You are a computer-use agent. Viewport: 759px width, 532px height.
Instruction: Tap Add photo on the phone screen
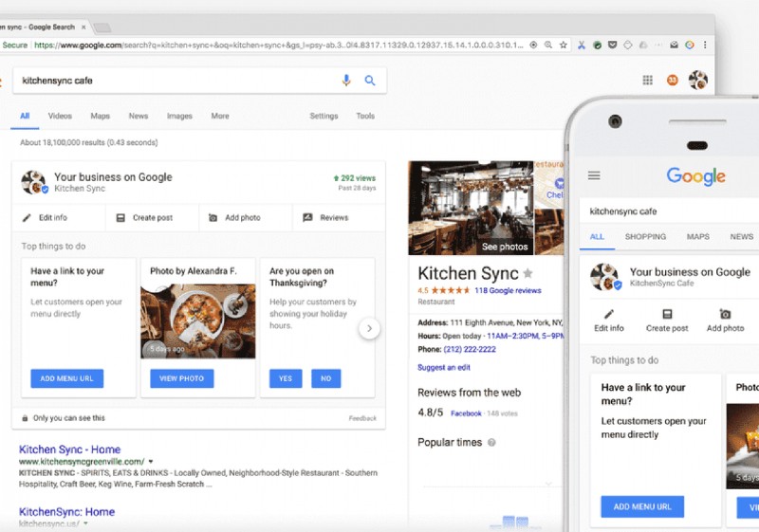click(725, 321)
